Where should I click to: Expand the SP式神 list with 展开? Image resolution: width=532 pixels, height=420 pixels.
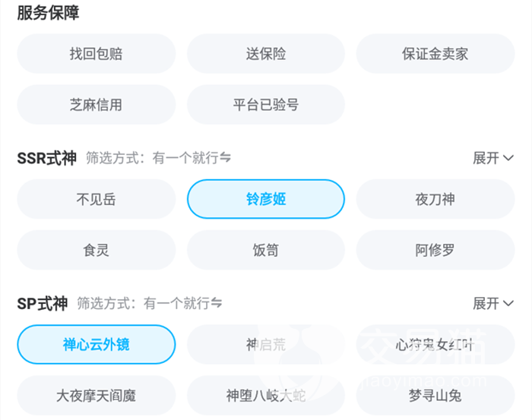click(x=493, y=304)
